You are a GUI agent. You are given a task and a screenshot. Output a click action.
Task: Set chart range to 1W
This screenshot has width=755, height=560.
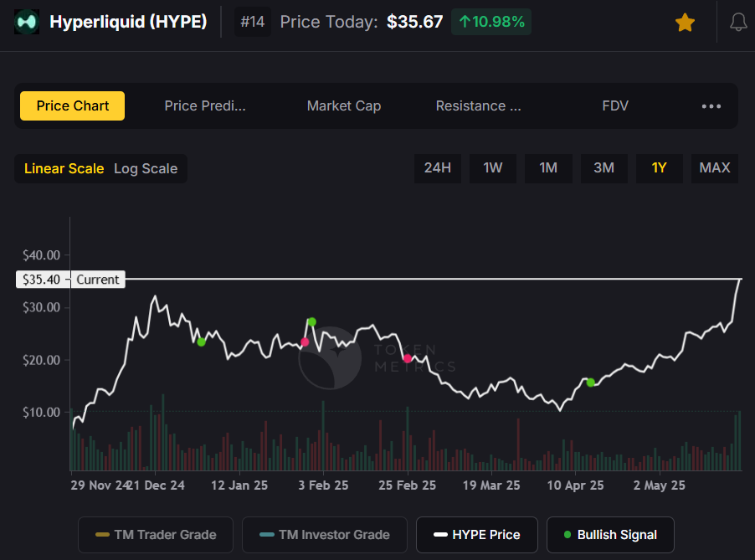[492, 168]
